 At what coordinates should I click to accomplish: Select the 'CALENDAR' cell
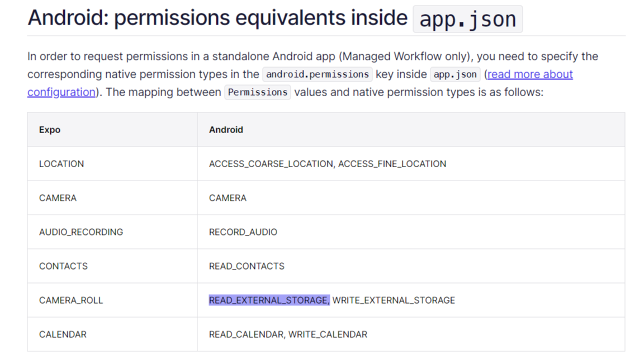click(x=112, y=334)
